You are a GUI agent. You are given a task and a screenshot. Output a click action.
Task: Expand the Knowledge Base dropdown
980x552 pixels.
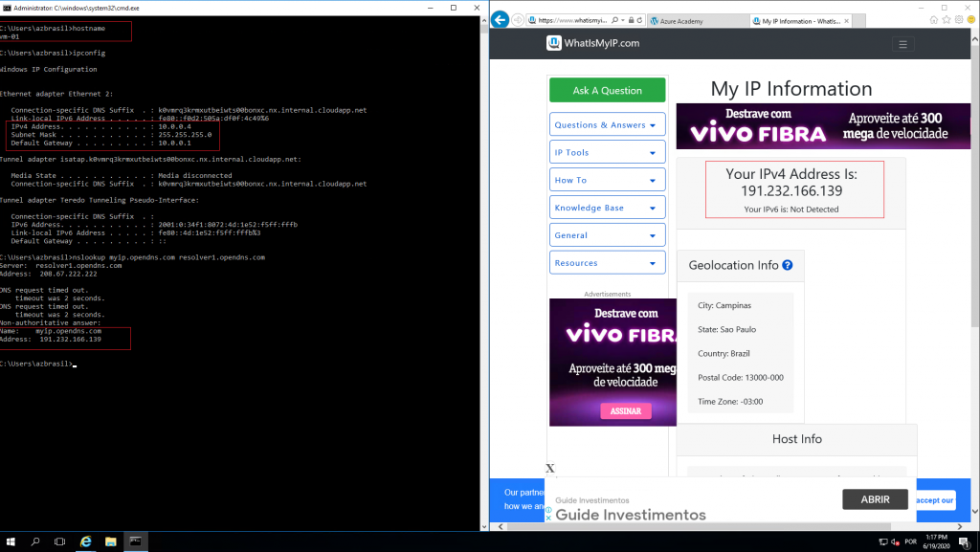[607, 208]
